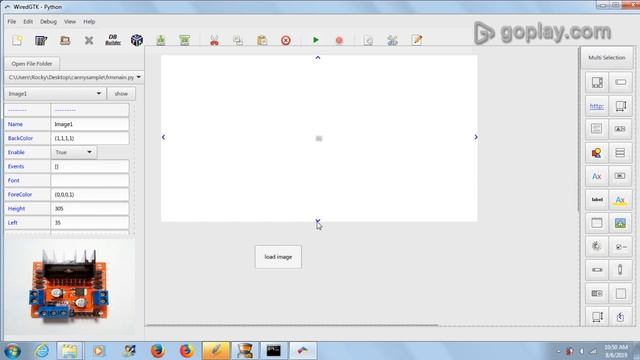640x360 pixels.
Task: Select the small button widget at palette top-right
Action: point(620,82)
